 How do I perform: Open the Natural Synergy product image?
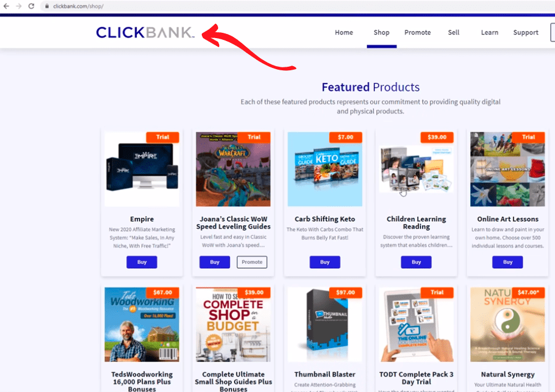coord(507,324)
